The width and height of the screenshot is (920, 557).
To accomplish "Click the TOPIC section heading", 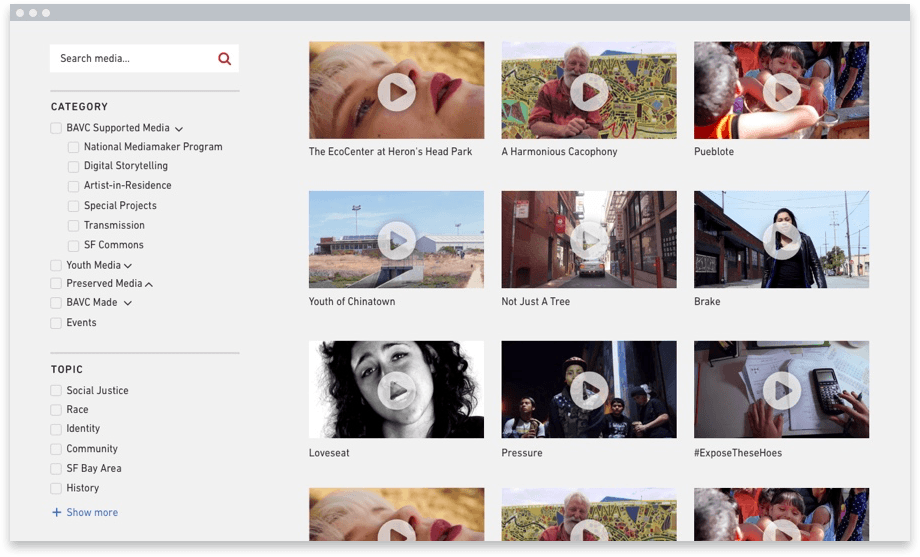I will pyautogui.click(x=66, y=369).
